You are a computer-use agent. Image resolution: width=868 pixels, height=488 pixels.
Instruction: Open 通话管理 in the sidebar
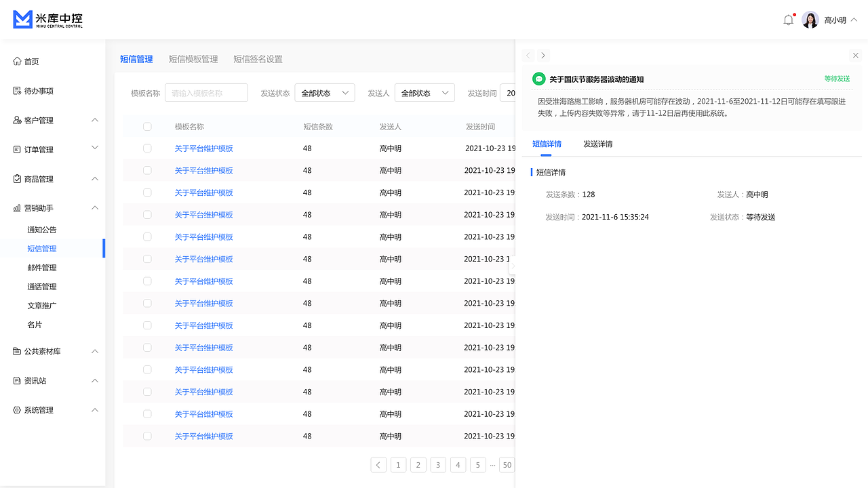click(x=42, y=287)
